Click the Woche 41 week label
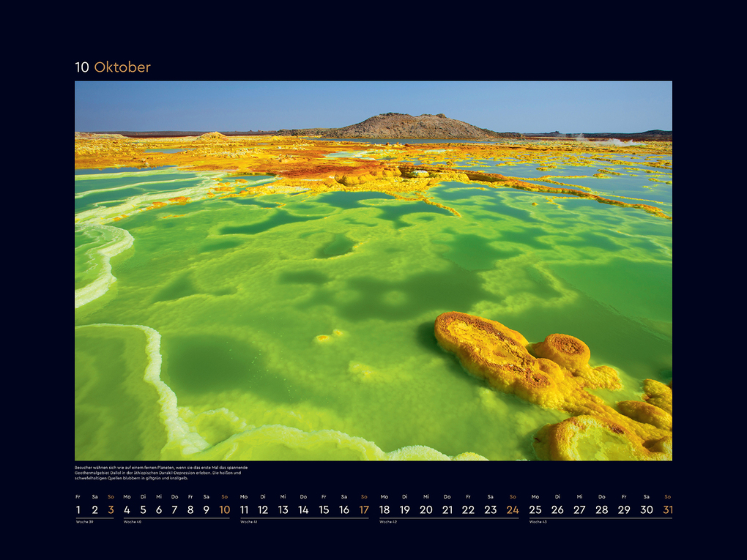 click(252, 523)
